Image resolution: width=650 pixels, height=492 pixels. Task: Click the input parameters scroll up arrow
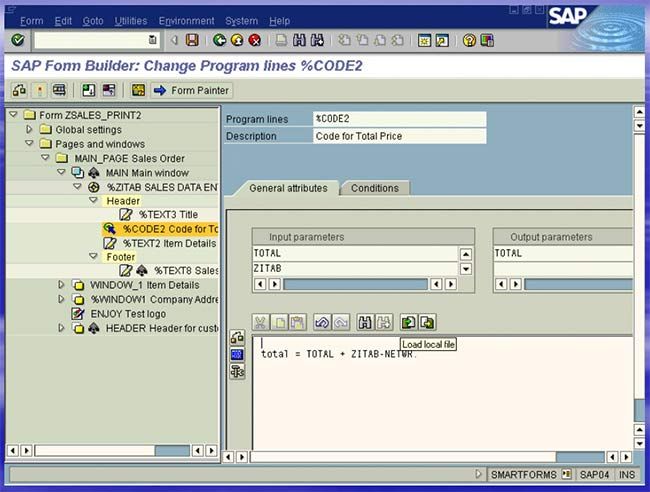tap(466, 254)
